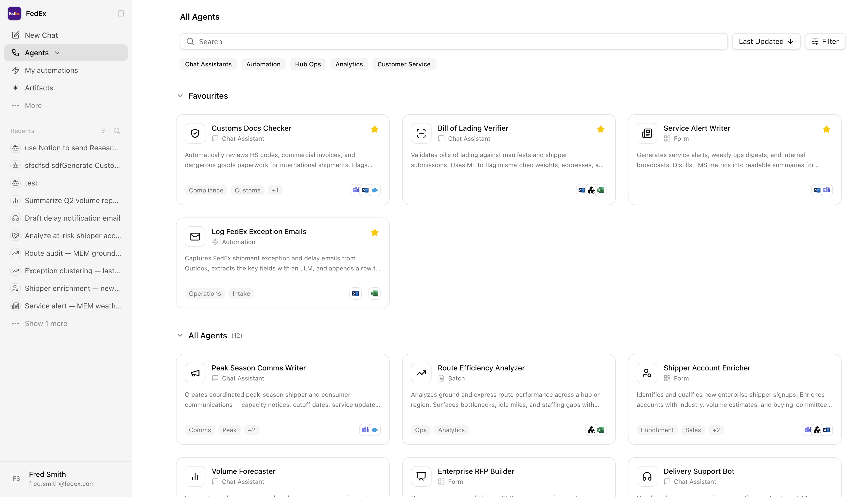Open the Route Efficiency Analyzer trend icon
This screenshot has height=497, width=868.
click(421, 373)
